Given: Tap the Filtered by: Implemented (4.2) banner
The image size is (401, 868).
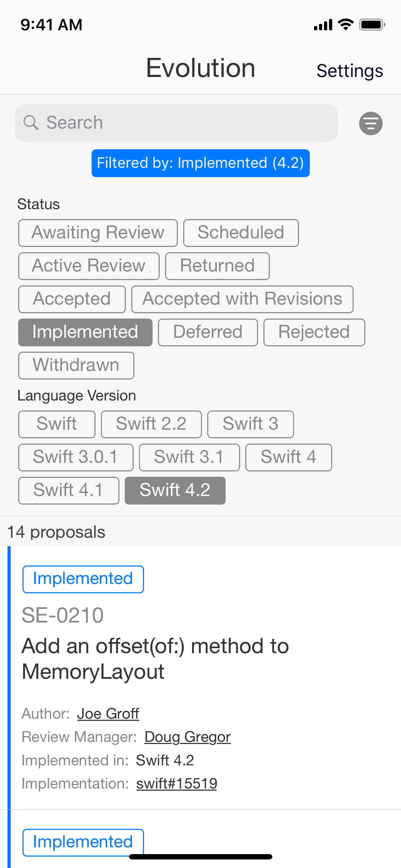Looking at the screenshot, I should tap(200, 163).
